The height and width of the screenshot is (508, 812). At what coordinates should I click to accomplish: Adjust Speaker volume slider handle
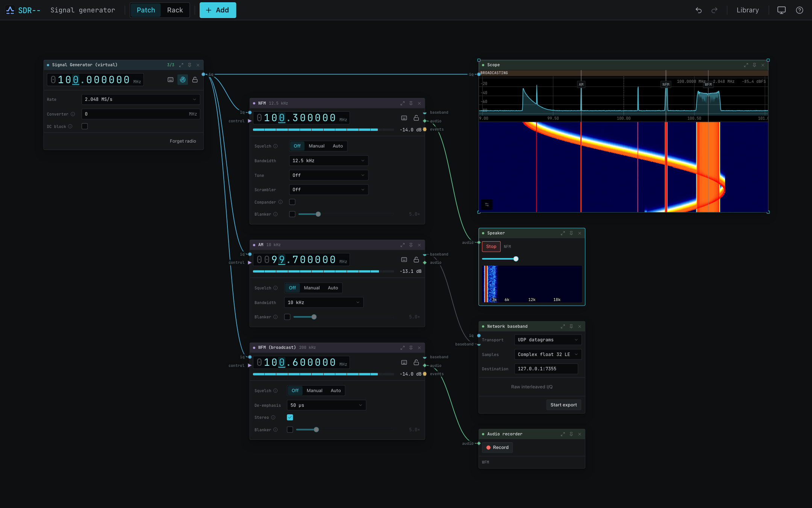click(516, 259)
